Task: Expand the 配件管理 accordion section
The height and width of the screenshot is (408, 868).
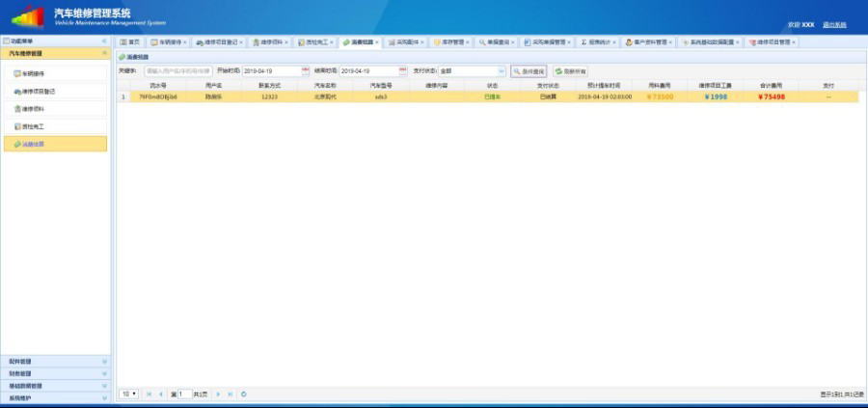Action: coord(54,362)
